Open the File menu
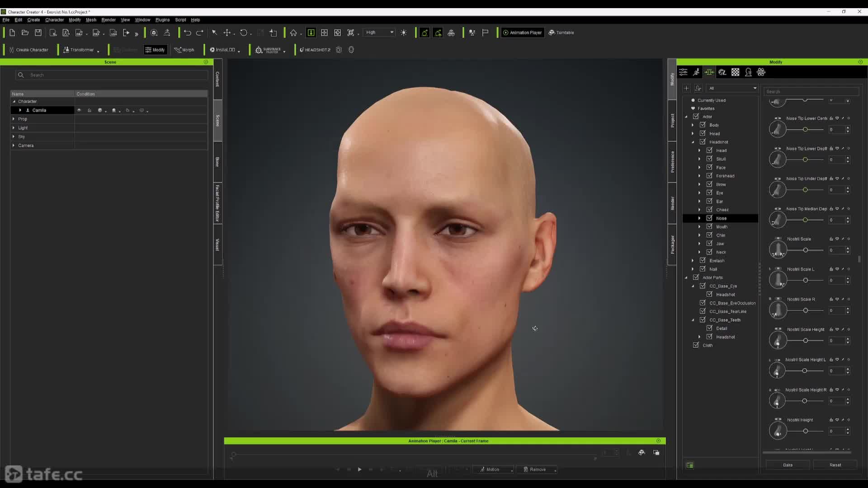This screenshot has width=868, height=488. click(6, 20)
